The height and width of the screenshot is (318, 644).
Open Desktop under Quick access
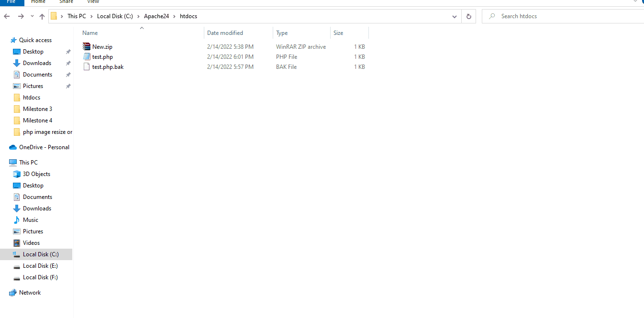[x=33, y=52]
